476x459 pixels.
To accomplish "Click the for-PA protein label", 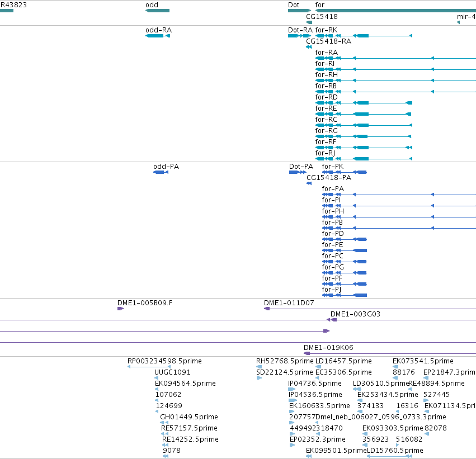I will (x=333, y=189).
